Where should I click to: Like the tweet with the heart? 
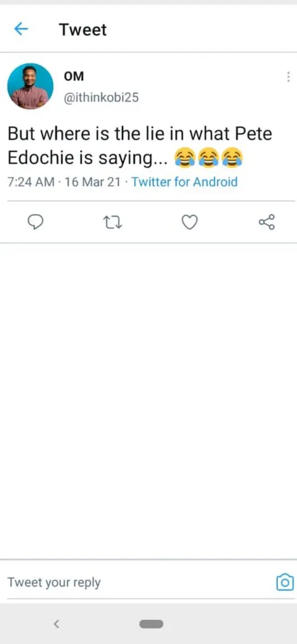pyautogui.click(x=189, y=223)
